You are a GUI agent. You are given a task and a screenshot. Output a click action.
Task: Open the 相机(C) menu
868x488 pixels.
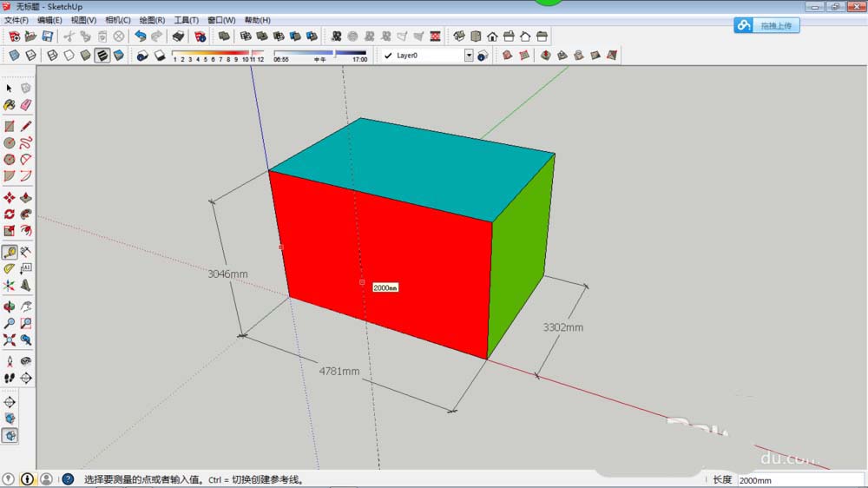118,20
